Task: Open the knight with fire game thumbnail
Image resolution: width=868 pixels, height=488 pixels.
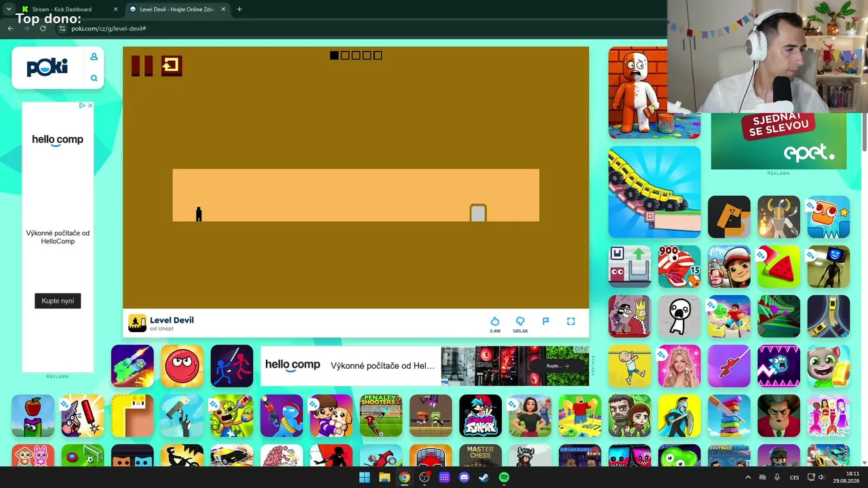Action: tap(778, 217)
